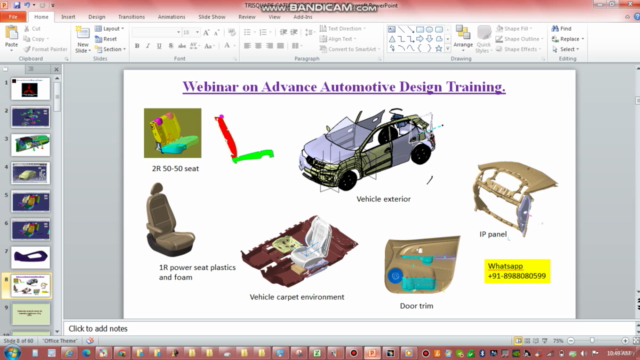This screenshot has width=640, height=360.
Task: Open the Shape Fill dropdown
Action: (514, 29)
